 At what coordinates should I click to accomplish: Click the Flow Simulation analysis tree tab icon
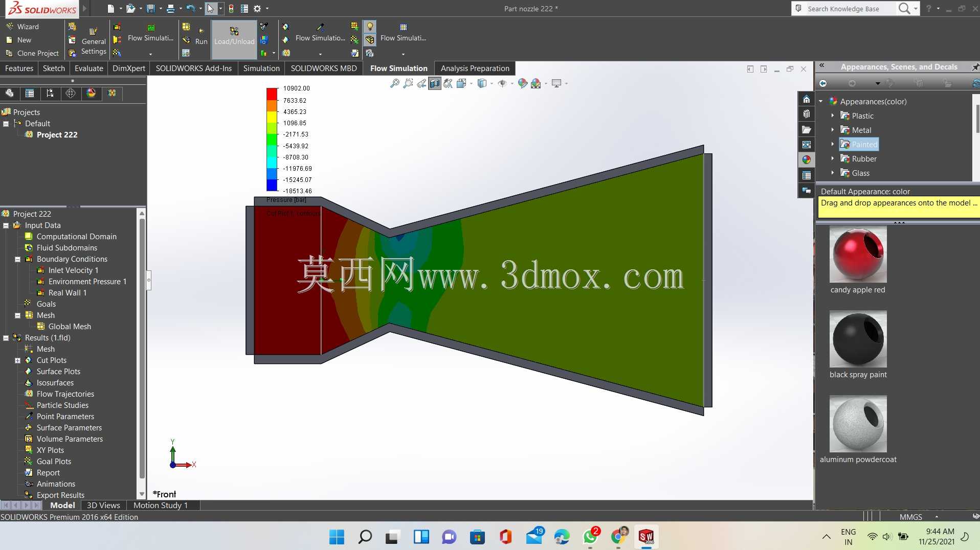112,93
